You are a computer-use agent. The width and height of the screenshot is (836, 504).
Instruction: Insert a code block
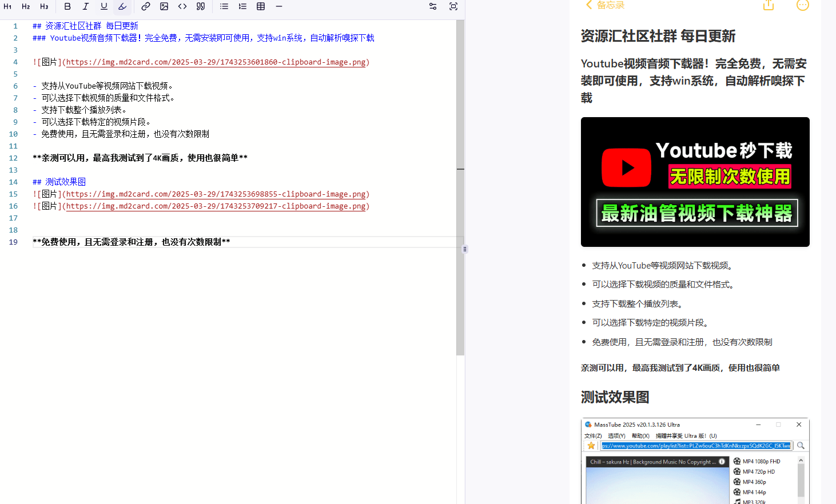182,6
